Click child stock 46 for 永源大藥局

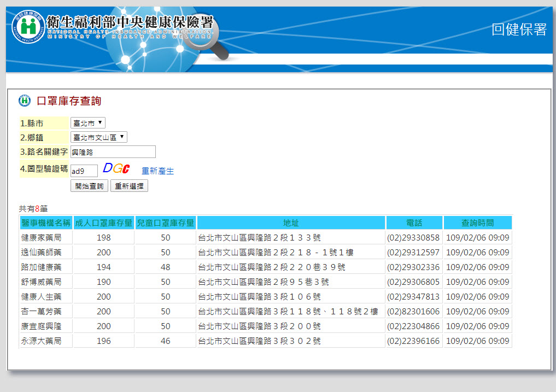(x=166, y=341)
